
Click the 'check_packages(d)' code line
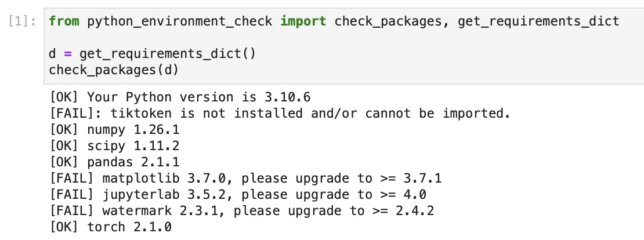(113, 70)
